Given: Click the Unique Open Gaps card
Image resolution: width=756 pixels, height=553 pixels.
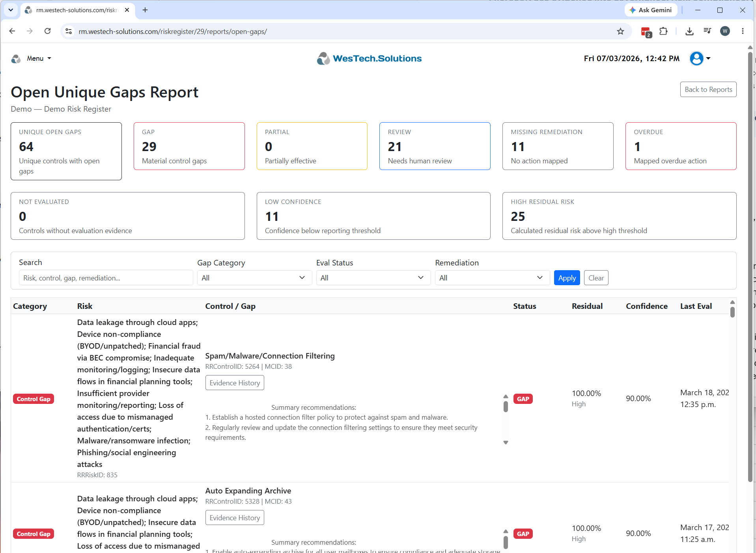Looking at the screenshot, I should point(66,151).
